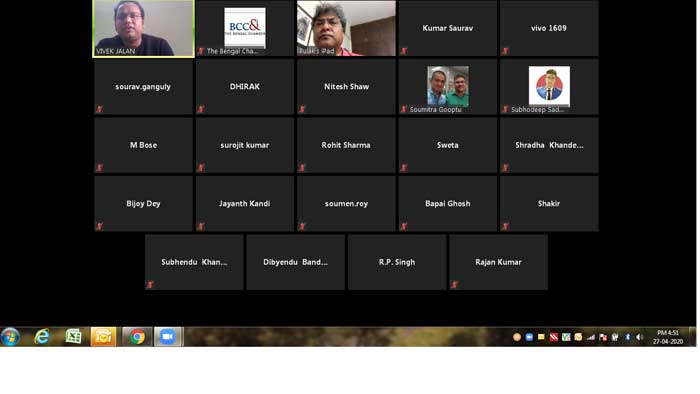Click the Rohit Sharma participant tile
700x394 pixels.
click(x=346, y=145)
